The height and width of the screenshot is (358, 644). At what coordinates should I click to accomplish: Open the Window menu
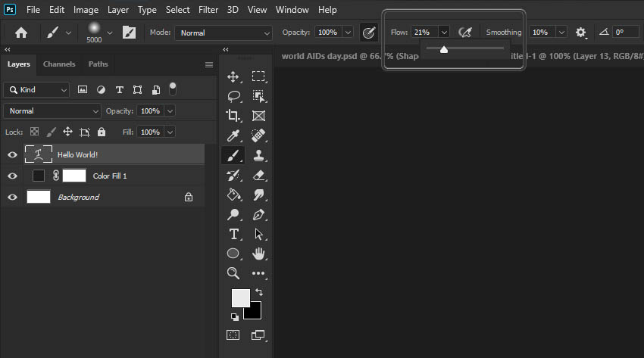tap(292, 9)
